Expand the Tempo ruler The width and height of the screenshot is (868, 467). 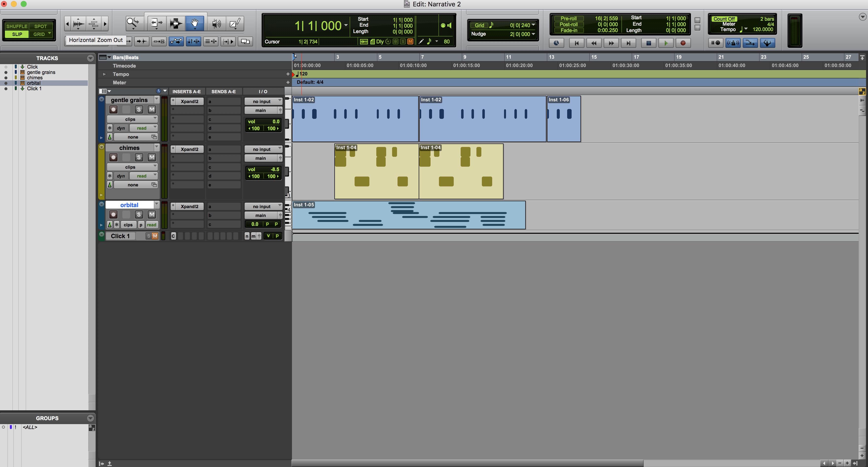click(x=104, y=74)
